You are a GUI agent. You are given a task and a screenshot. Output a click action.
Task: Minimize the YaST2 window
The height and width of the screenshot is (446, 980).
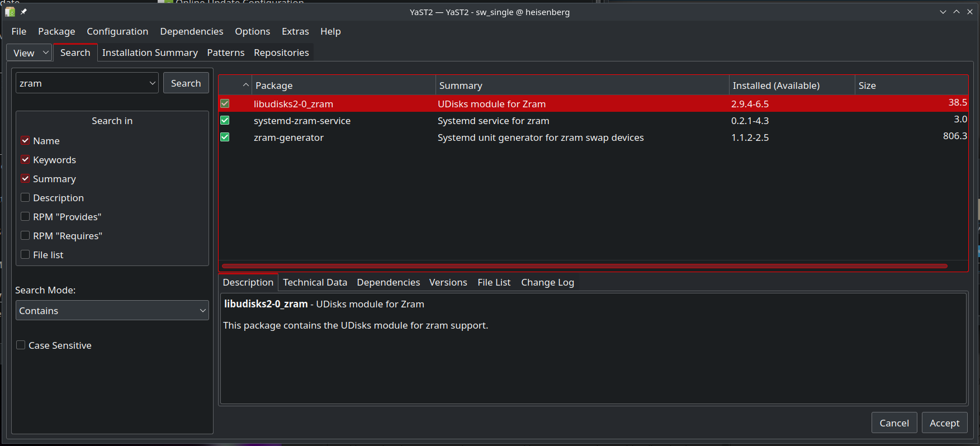943,12
